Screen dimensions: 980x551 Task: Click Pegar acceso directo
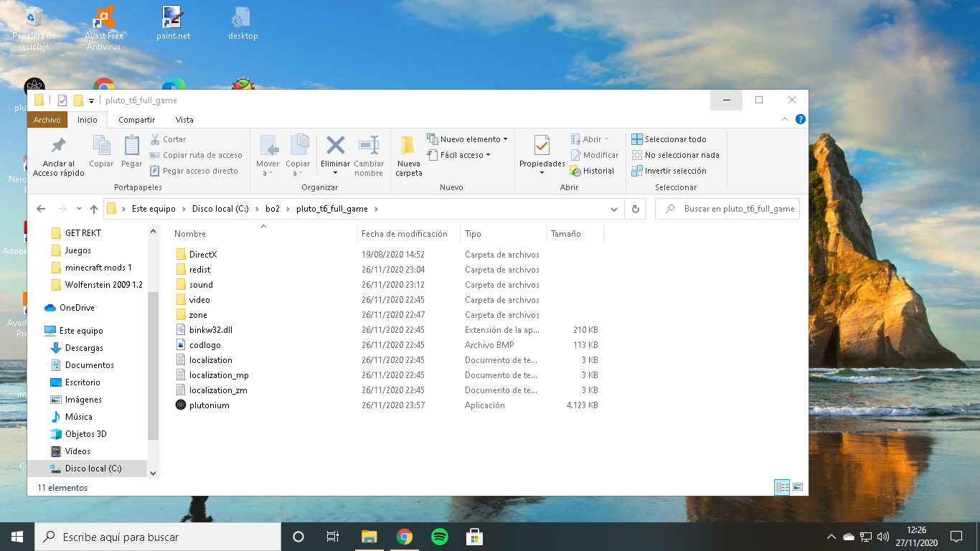[x=194, y=171]
